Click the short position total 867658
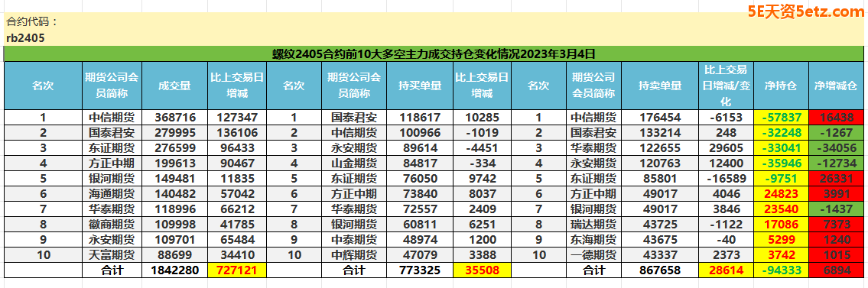 point(659,270)
